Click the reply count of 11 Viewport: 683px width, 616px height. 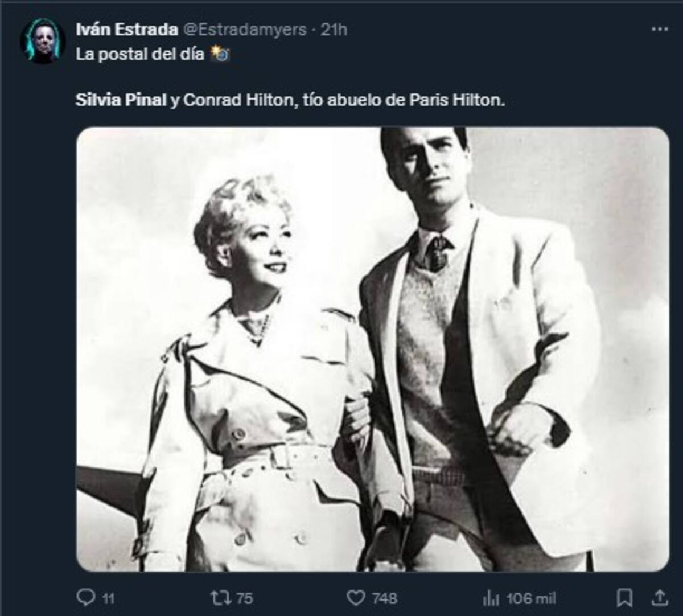coord(108,598)
